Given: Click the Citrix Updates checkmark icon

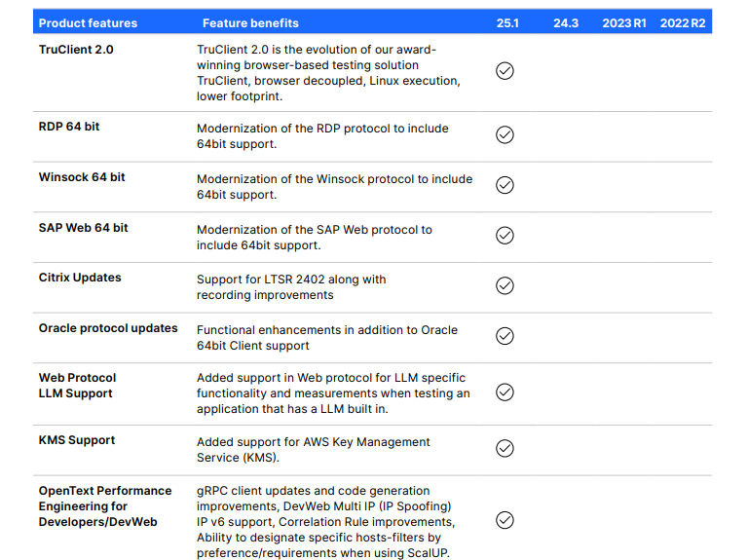Looking at the screenshot, I should tap(505, 285).
